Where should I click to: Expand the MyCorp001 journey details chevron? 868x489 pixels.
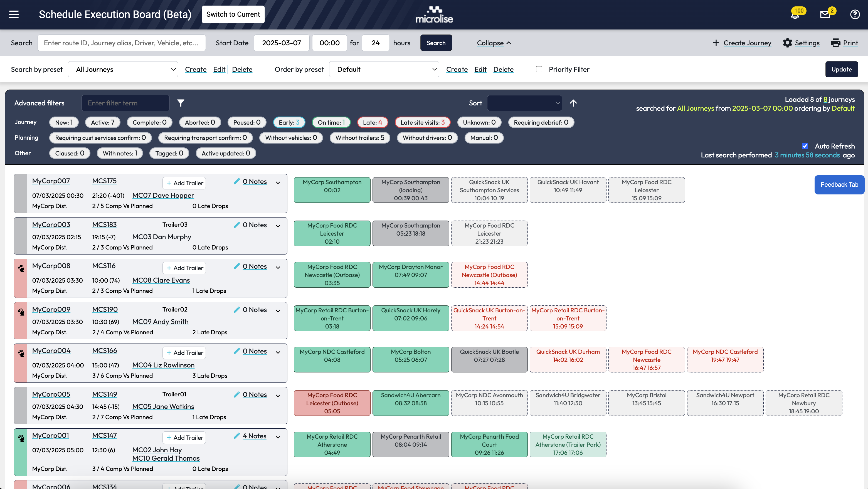point(278,438)
